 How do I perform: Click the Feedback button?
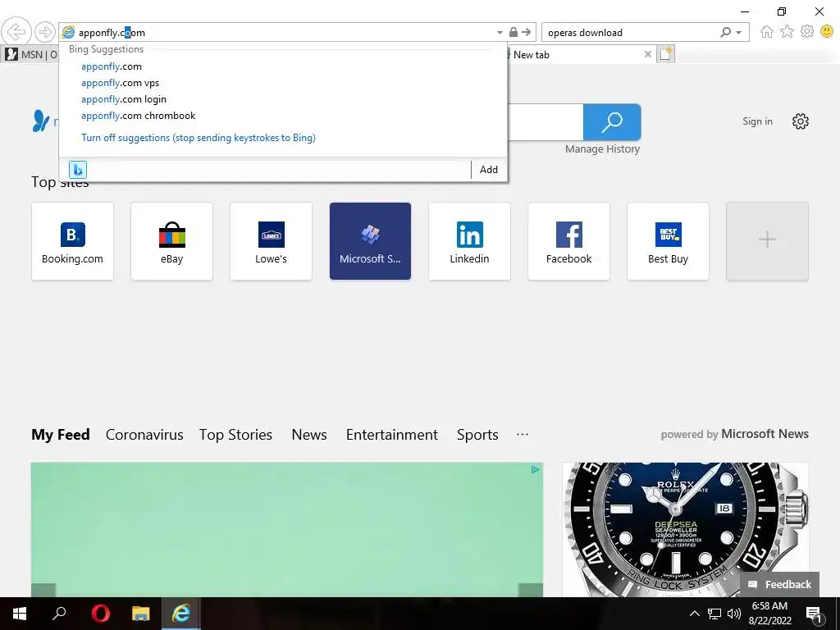779,584
